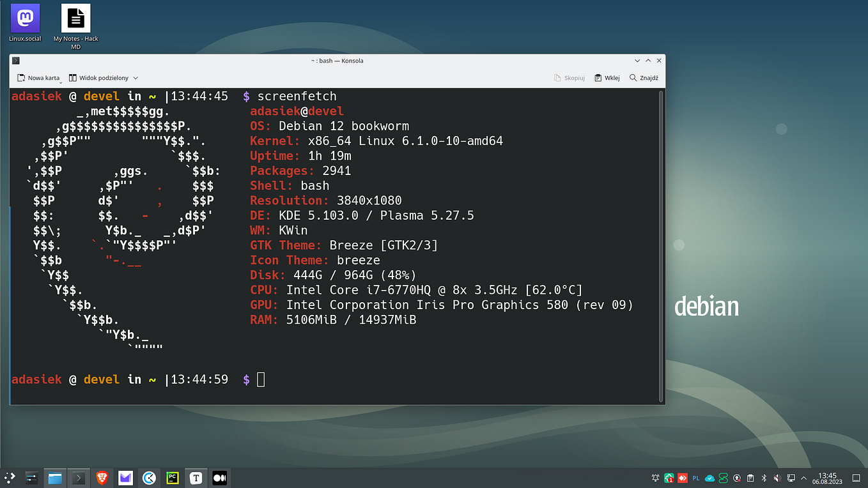Unmute the volume in the system tray
Viewport: 868px width, 488px height.
[777, 477]
